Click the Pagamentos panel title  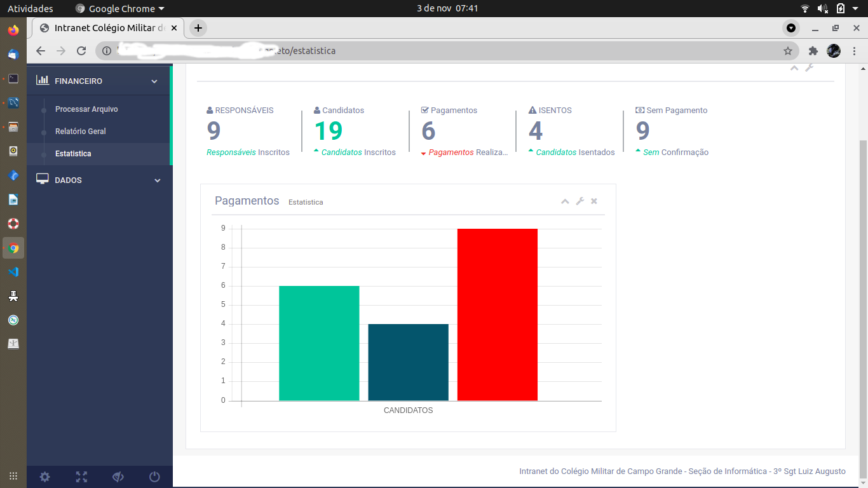click(x=247, y=201)
